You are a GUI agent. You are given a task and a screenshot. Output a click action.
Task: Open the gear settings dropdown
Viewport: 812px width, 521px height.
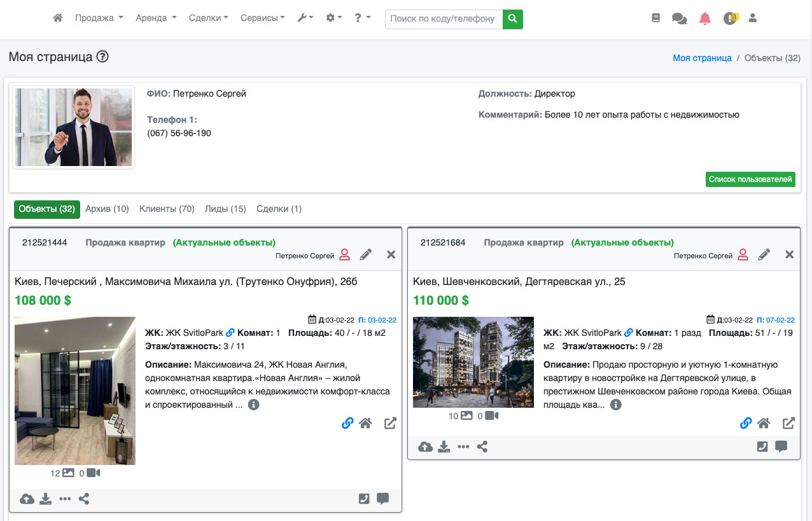(333, 18)
